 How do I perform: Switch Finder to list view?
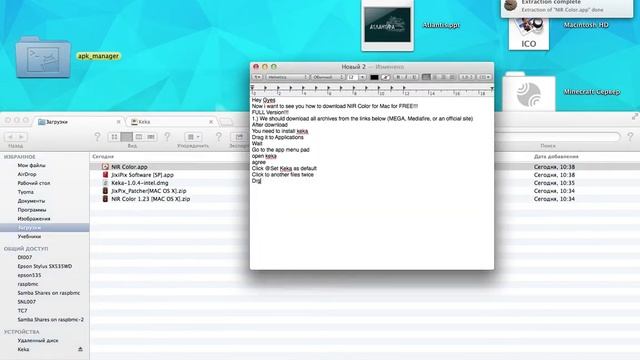tap(127, 137)
